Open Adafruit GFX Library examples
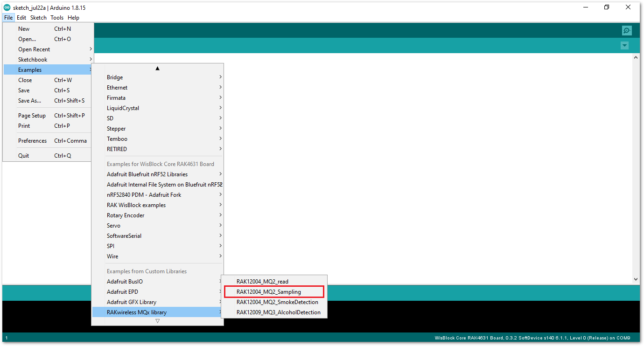Viewport: 644px width, 346px height. tap(158, 302)
